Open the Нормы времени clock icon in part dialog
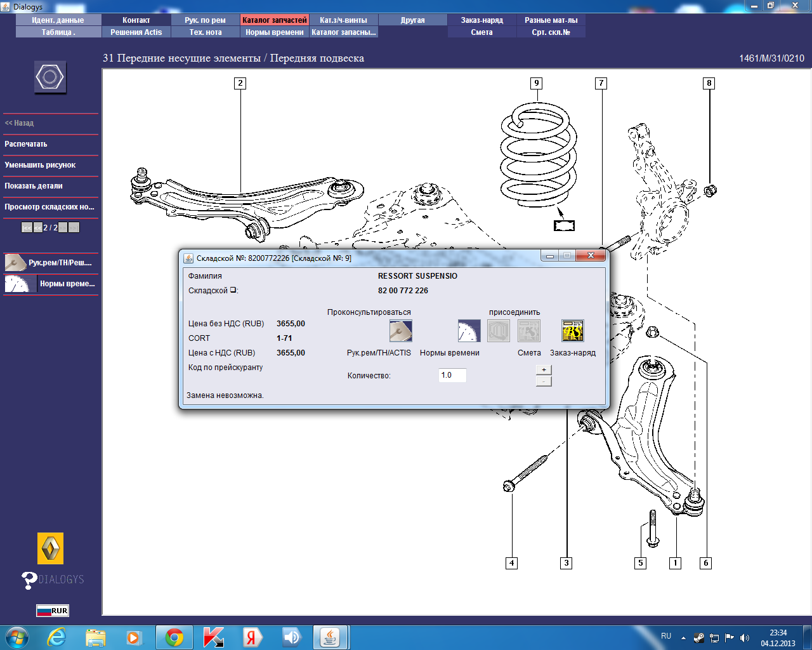This screenshot has height=650, width=812. click(x=469, y=331)
